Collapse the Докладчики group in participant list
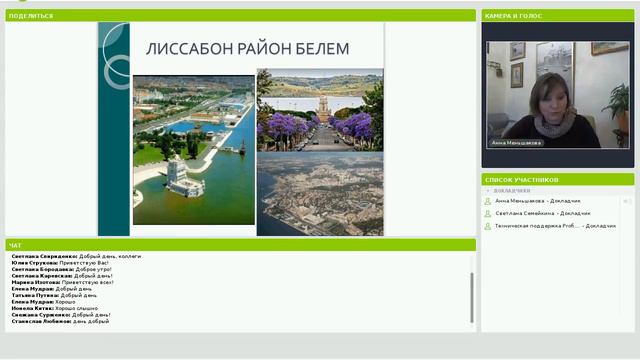Viewport: 640px width, 360px height. tap(487, 191)
